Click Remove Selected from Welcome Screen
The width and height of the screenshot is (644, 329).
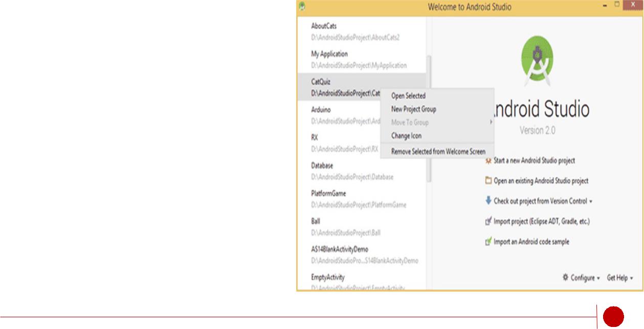[437, 151]
